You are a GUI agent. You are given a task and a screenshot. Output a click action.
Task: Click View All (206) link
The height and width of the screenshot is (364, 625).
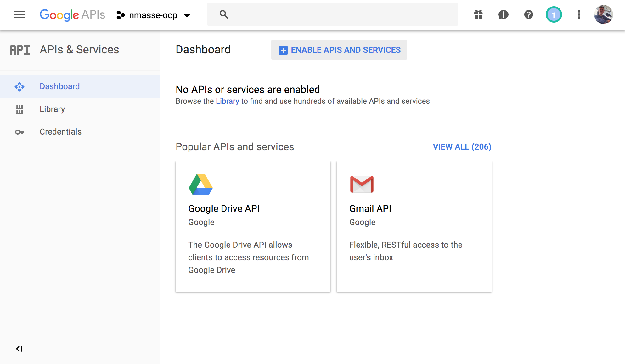coord(462,147)
